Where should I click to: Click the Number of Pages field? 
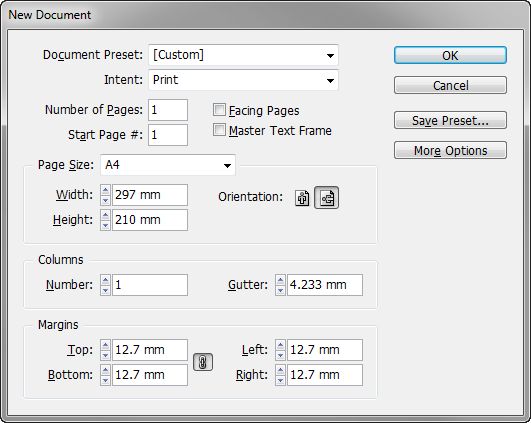coord(168,110)
